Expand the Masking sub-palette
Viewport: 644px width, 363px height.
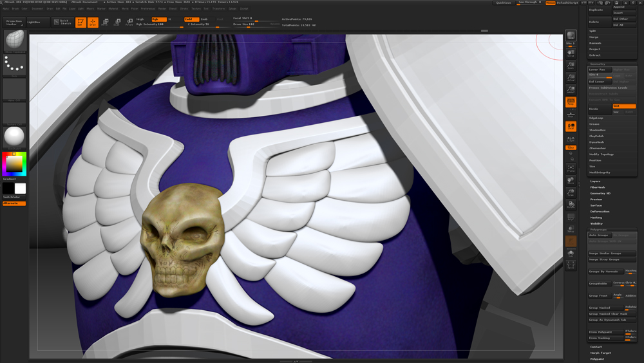pos(596,218)
